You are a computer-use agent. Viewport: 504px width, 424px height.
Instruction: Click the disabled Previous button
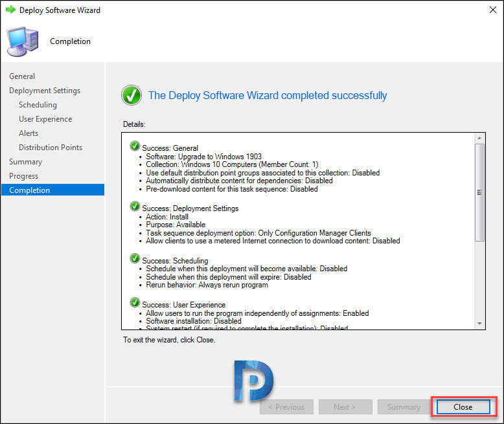[x=286, y=407]
